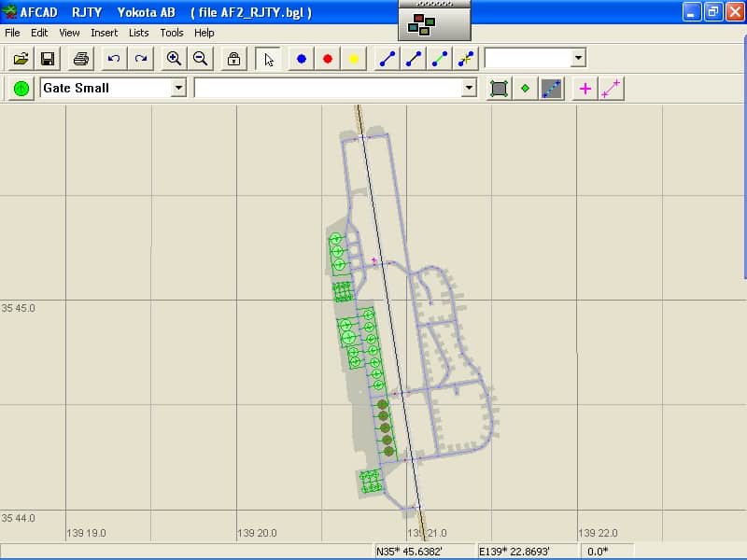Toggle the highlighted taxi link display button
Image resolution: width=747 pixels, height=560 pixels.
(552, 89)
